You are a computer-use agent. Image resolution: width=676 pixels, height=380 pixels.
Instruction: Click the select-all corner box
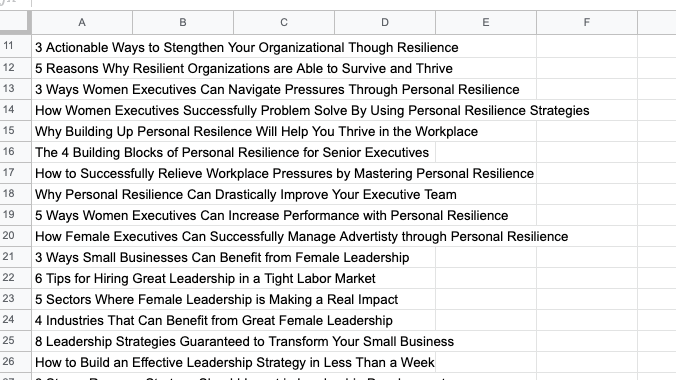click(16, 22)
